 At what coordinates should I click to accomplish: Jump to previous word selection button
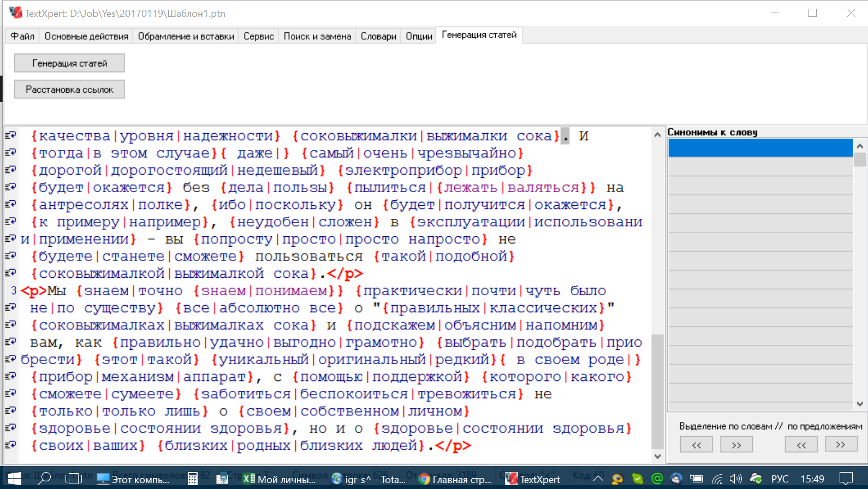pos(696,445)
